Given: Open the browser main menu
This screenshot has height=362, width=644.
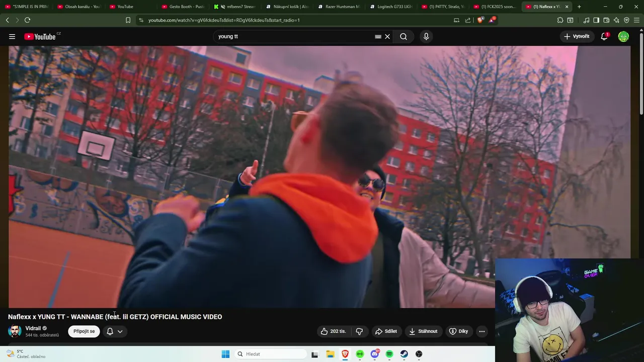Looking at the screenshot, I should click(x=637, y=20).
